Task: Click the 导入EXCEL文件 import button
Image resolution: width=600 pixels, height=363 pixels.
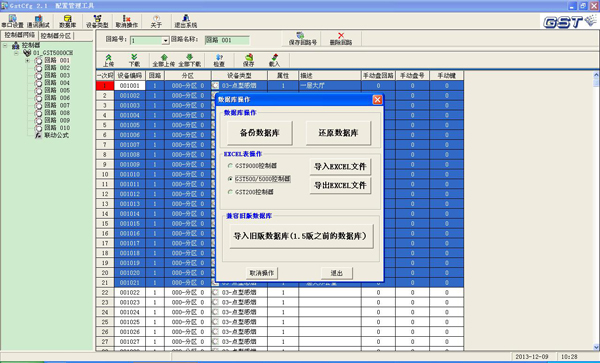Action: click(340, 167)
